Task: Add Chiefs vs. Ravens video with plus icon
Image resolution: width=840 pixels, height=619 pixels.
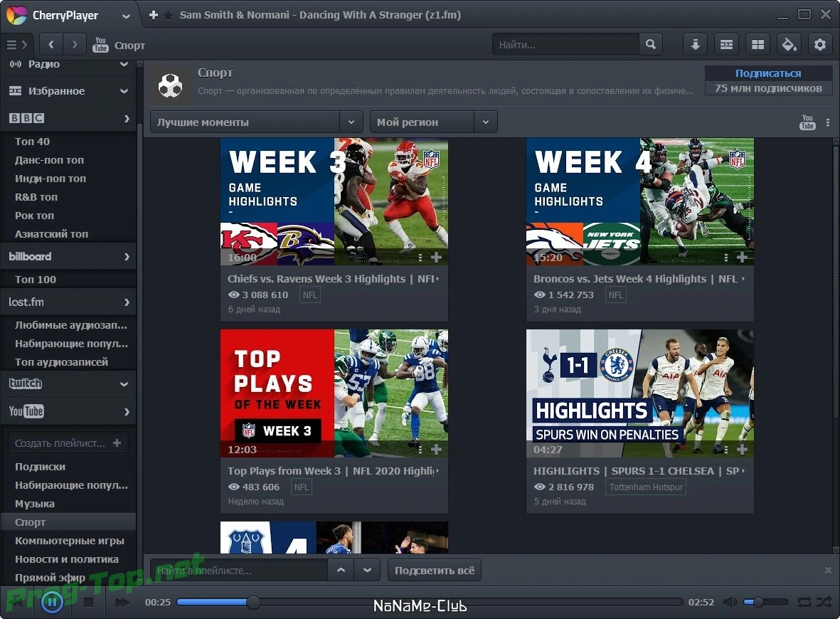Action: 436,258
